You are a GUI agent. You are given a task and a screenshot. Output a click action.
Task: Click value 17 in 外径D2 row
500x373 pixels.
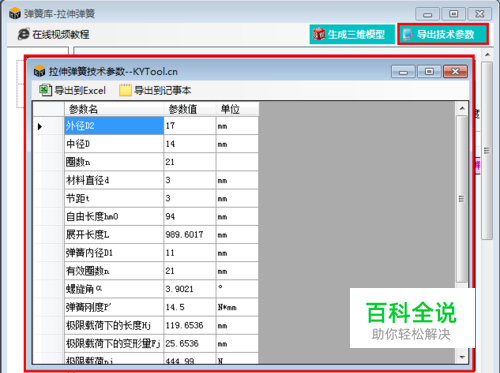click(x=190, y=126)
